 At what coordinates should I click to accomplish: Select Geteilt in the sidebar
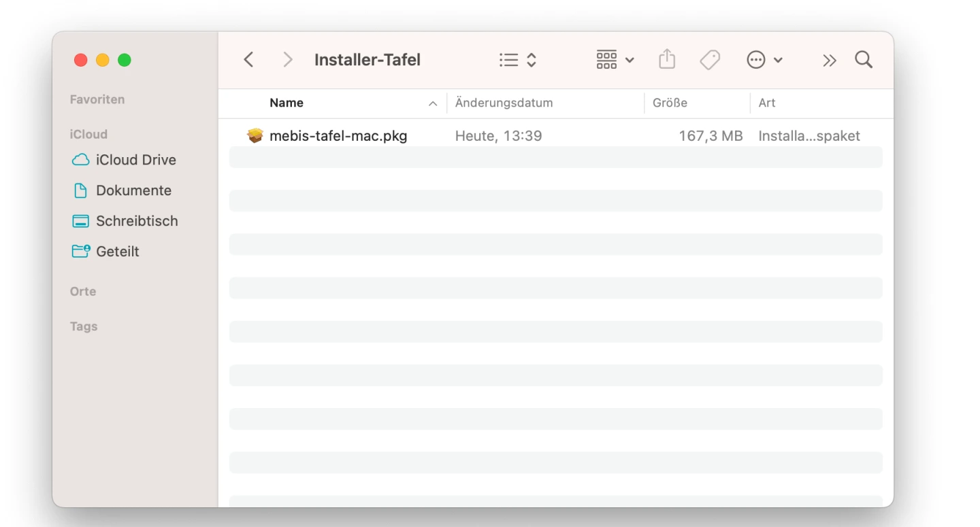point(118,252)
